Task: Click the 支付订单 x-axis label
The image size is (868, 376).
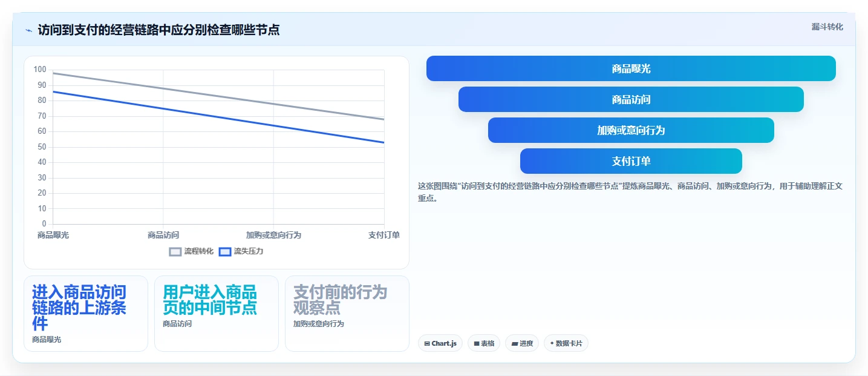Action: click(384, 235)
